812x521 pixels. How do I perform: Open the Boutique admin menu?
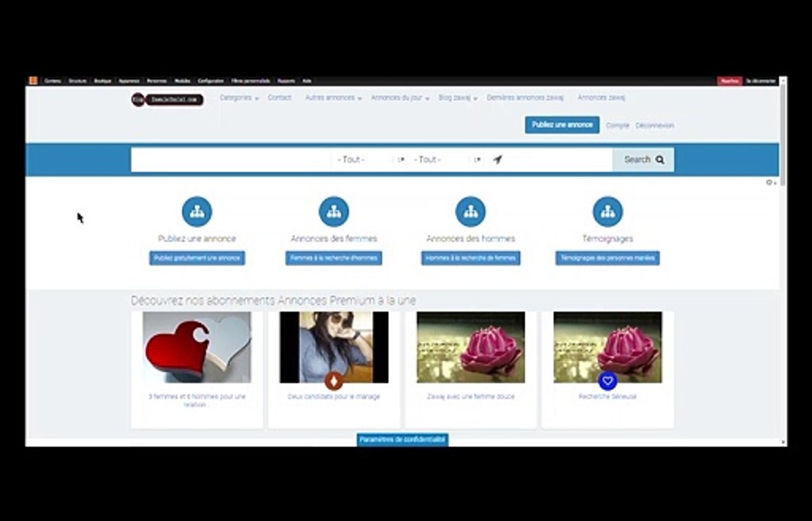tap(103, 81)
